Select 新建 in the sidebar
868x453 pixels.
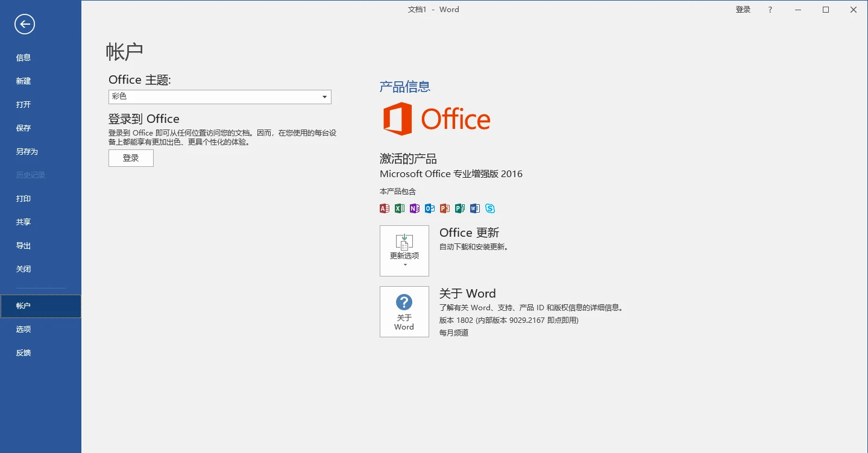(x=40, y=81)
